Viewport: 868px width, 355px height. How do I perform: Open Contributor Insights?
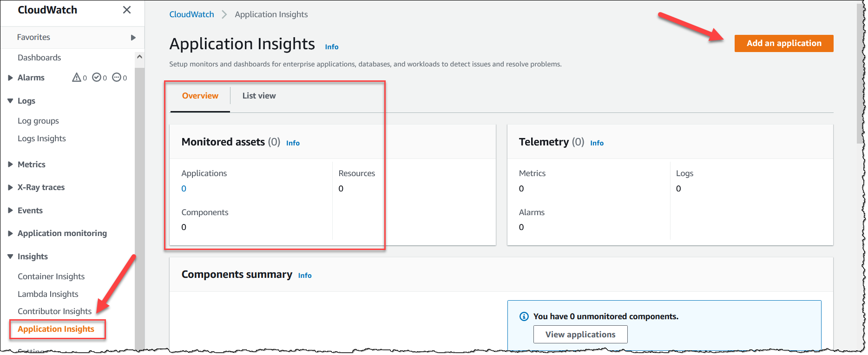point(54,311)
